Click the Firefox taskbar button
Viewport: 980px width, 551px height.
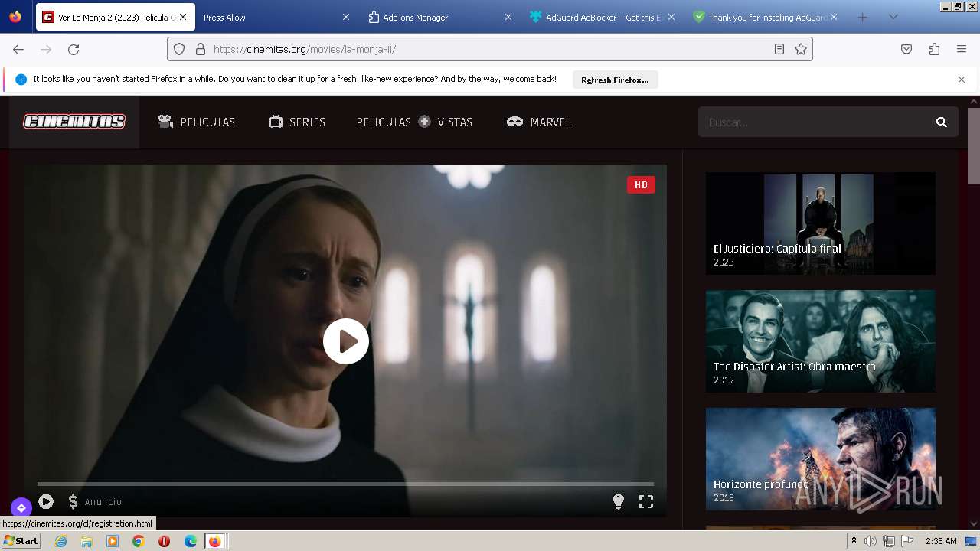216,541
